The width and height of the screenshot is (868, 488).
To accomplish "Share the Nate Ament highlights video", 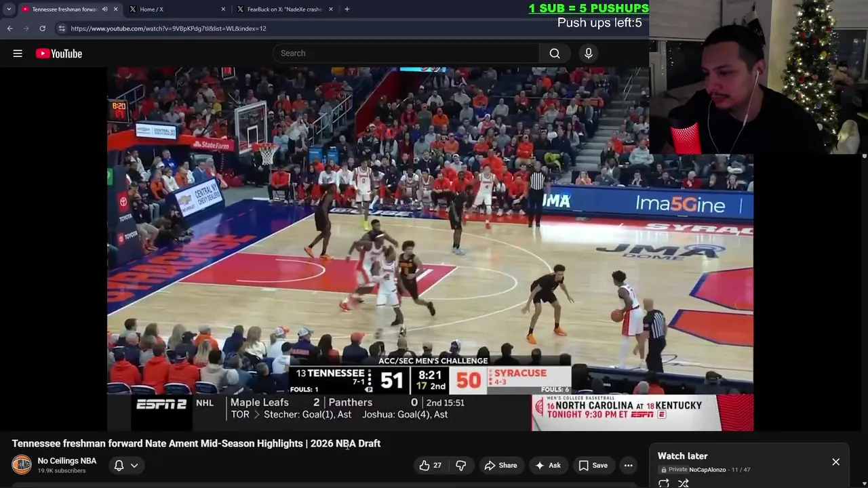I will pos(500,465).
